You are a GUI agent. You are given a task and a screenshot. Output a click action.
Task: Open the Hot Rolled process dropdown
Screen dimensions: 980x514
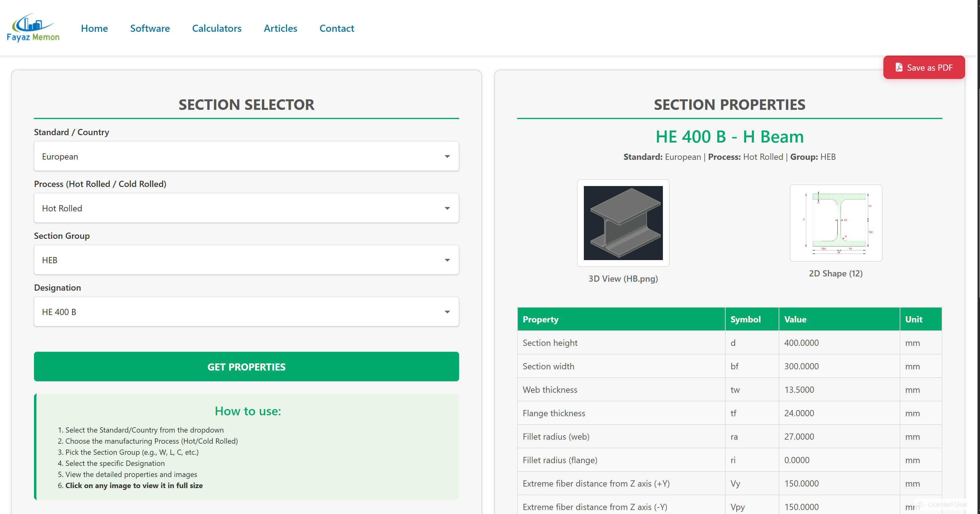(x=246, y=208)
